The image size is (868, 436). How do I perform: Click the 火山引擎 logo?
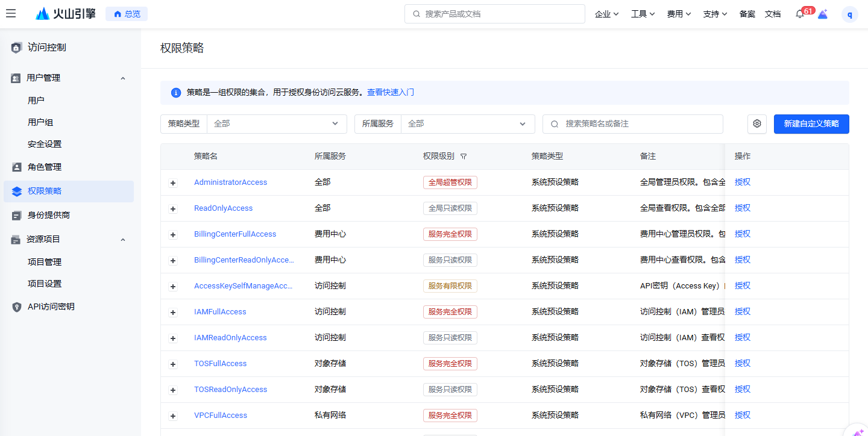point(66,14)
